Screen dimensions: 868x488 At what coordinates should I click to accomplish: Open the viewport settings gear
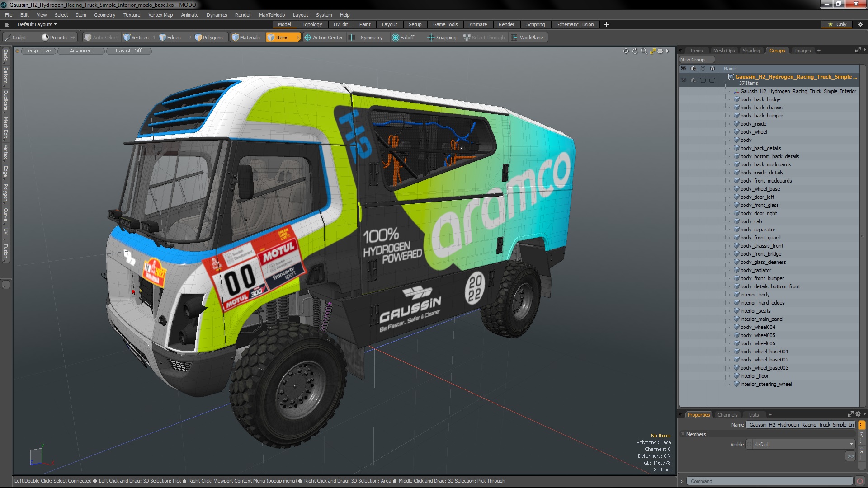[660, 51]
